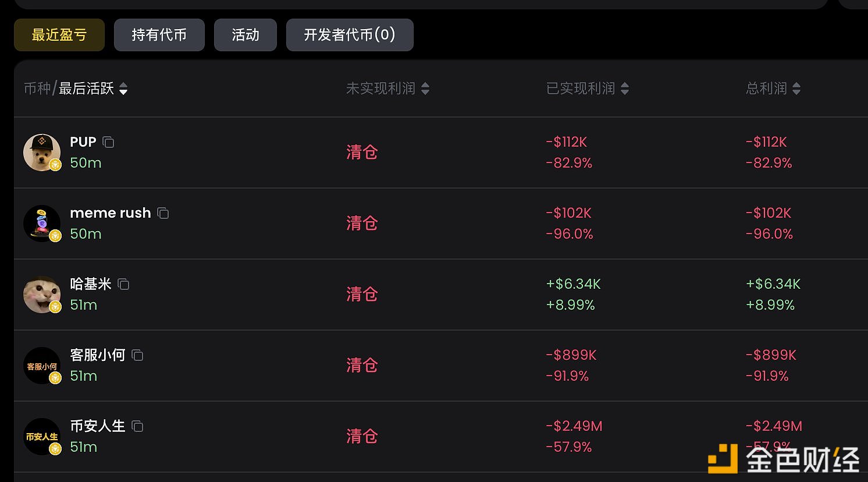
Task: Click the BNB chain badge on 哈基米's avatar
Action: click(x=55, y=307)
